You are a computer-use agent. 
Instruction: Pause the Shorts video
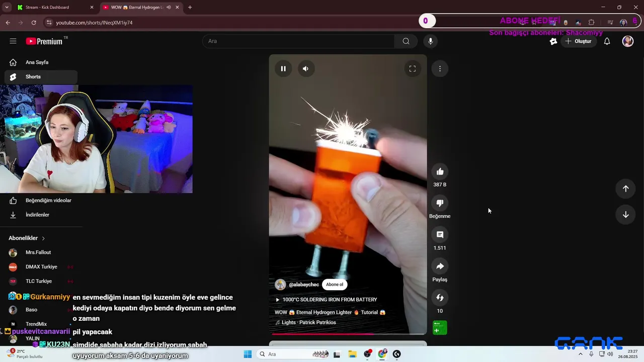pyautogui.click(x=283, y=69)
